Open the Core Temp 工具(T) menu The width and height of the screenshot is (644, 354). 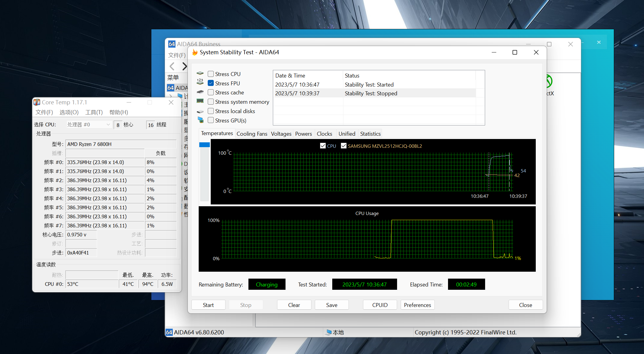pos(94,112)
